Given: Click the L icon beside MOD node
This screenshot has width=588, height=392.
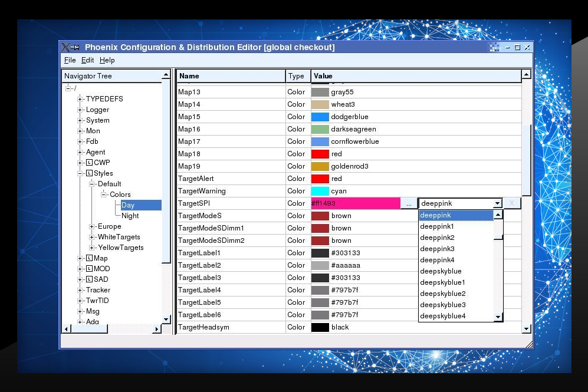Looking at the screenshot, I should [89, 269].
